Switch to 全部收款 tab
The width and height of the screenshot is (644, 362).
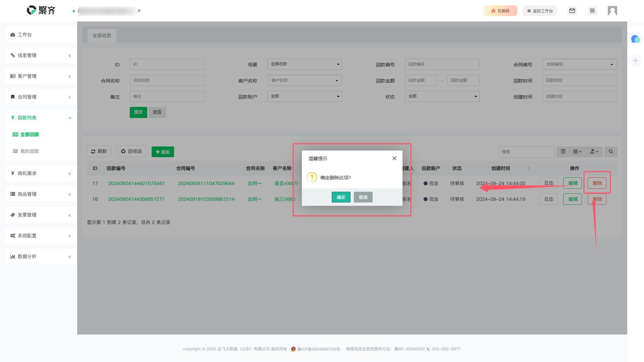[102, 36]
